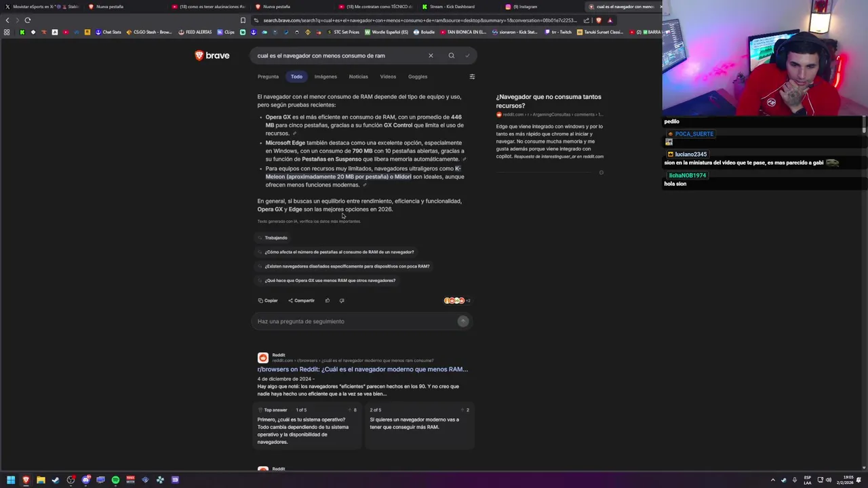Switch to the Pregunta tab
Viewport: 868px width, 488px height.
coord(268,77)
